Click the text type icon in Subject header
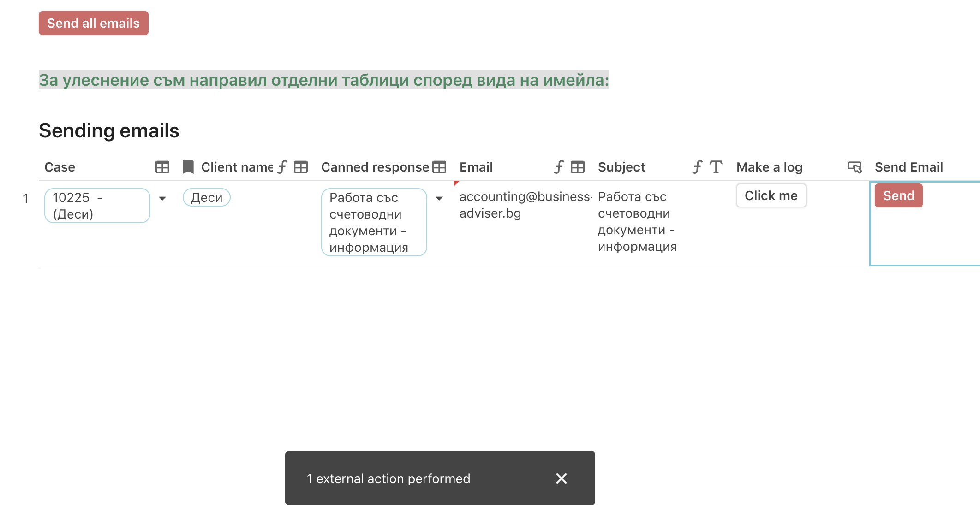The height and width of the screenshot is (509, 980). tap(716, 167)
